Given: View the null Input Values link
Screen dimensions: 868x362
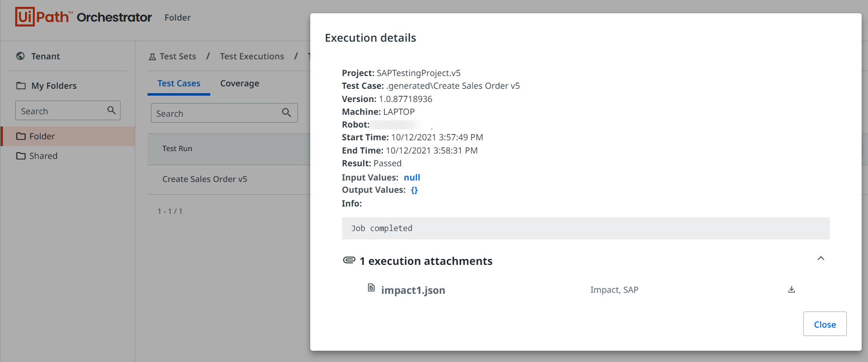Looking at the screenshot, I should [412, 178].
